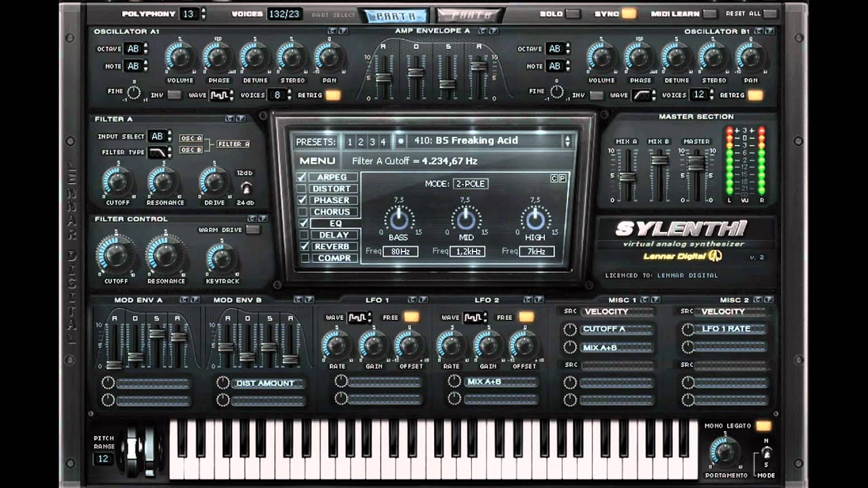Click the C copy icon in the EQ display panel
Image resolution: width=868 pixels, height=488 pixels.
click(554, 178)
